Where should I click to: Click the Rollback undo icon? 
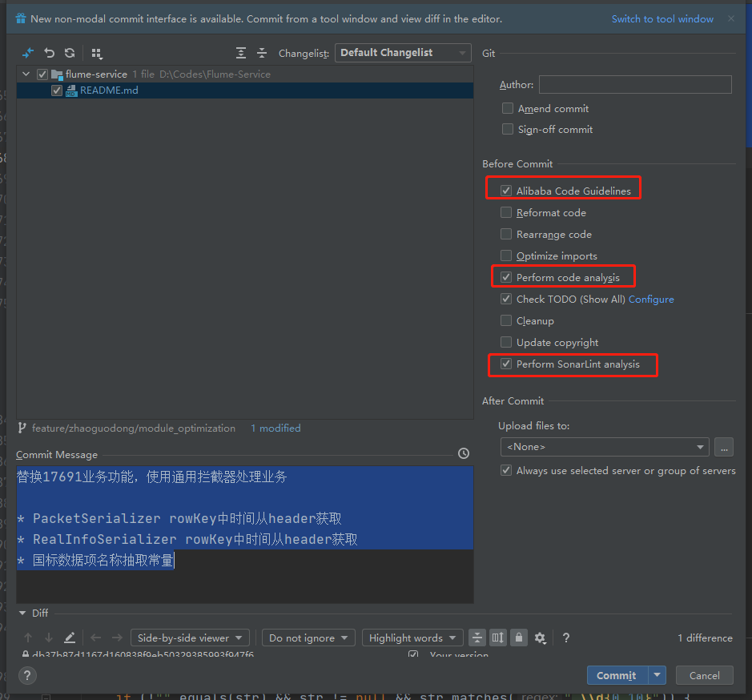coord(49,53)
